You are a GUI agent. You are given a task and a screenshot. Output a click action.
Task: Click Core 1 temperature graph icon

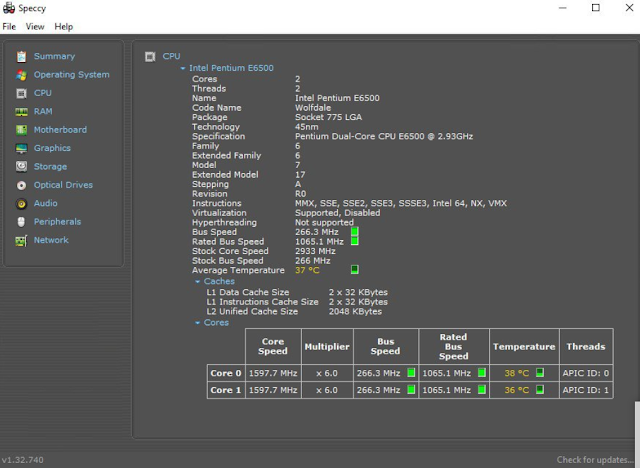[x=540, y=390]
